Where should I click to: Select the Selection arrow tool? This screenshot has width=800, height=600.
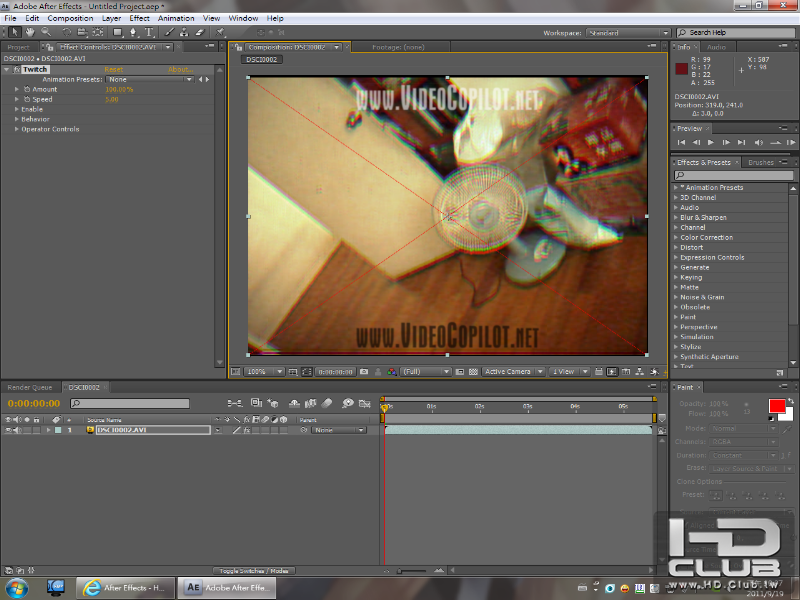pos(14,32)
